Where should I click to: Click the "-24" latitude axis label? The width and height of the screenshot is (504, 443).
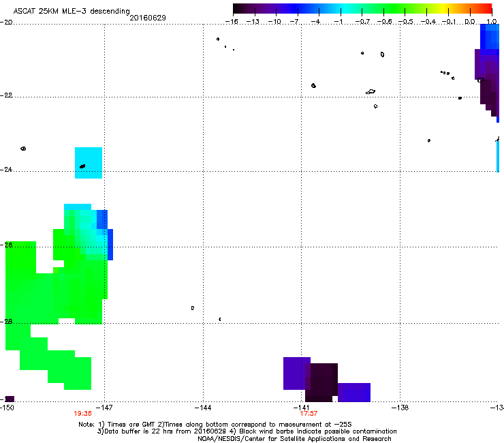click(x=6, y=170)
